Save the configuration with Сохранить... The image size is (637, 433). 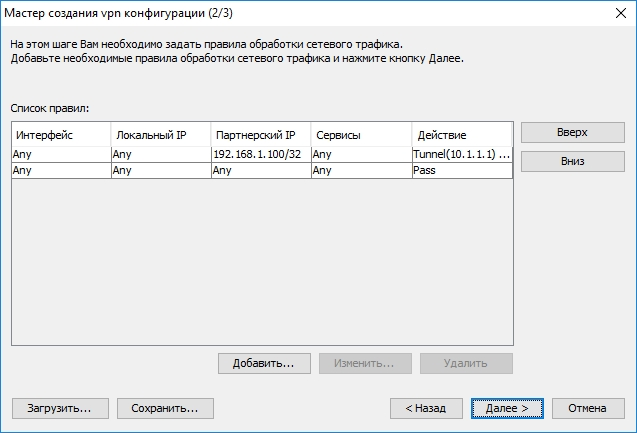pyautogui.click(x=165, y=408)
